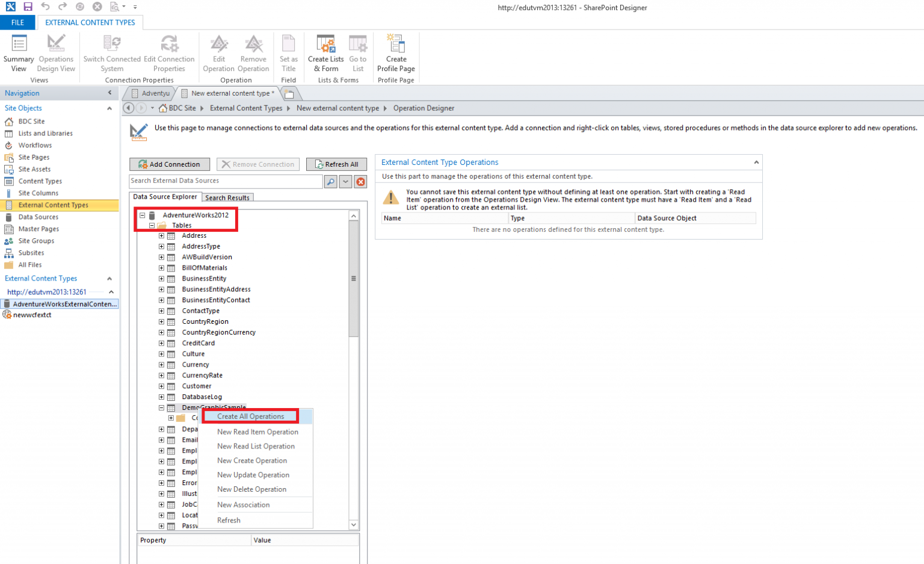924x564 pixels.
Task: Click inside the Search External Data Sources field
Action: click(223, 181)
